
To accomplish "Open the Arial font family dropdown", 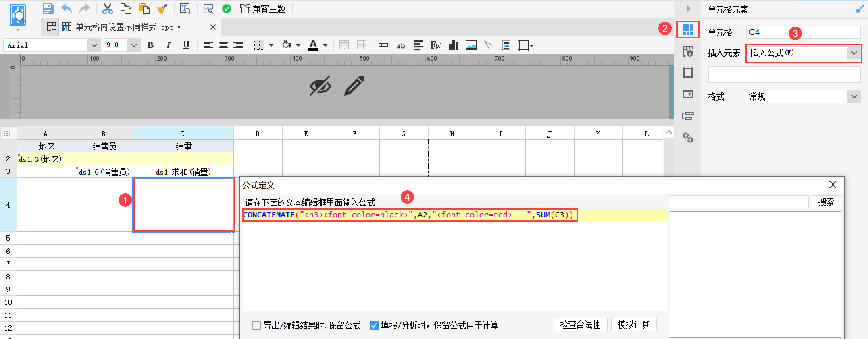I will [x=94, y=45].
